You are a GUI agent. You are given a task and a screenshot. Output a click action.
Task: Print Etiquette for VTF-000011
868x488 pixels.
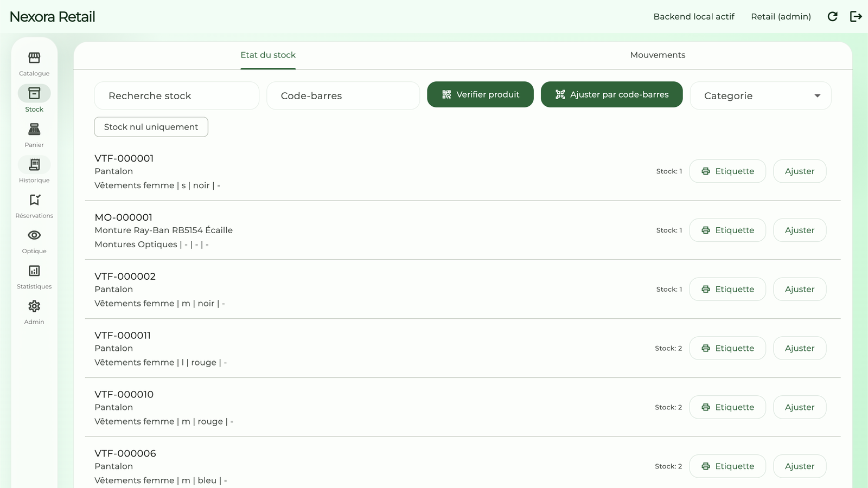(727, 348)
